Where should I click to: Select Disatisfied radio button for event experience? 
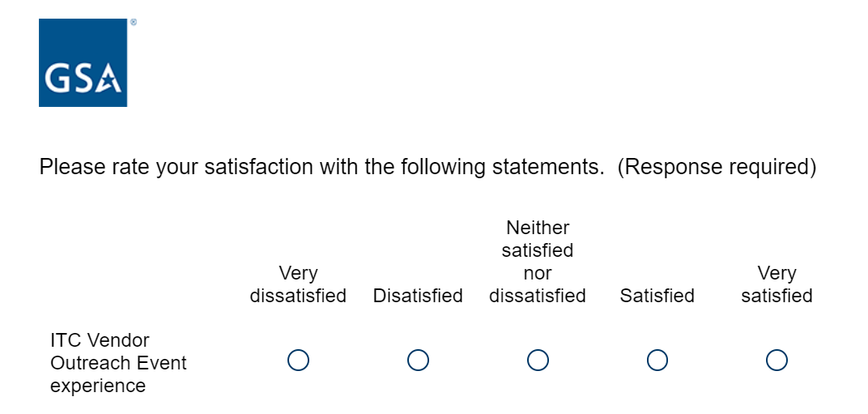click(x=418, y=360)
